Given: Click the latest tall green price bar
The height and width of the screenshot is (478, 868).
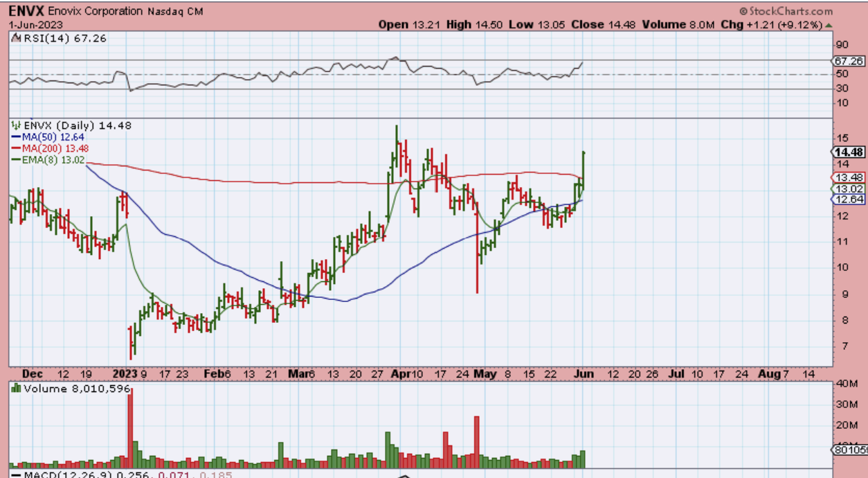Looking at the screenshot, I should pos(584,169).
